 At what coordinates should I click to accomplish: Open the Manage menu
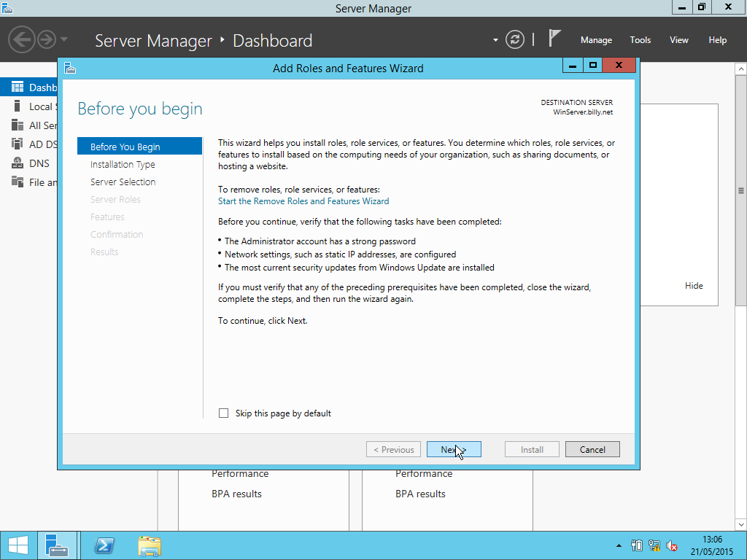coord(596,40)
